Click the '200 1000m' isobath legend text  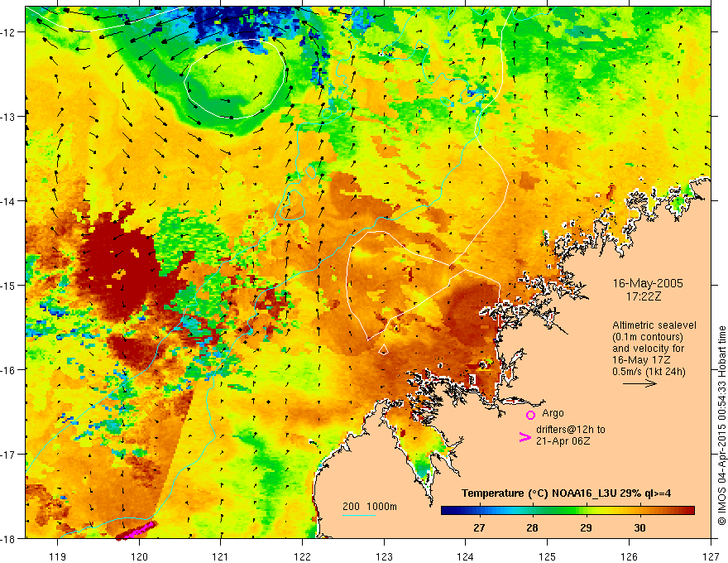point(370,507)
